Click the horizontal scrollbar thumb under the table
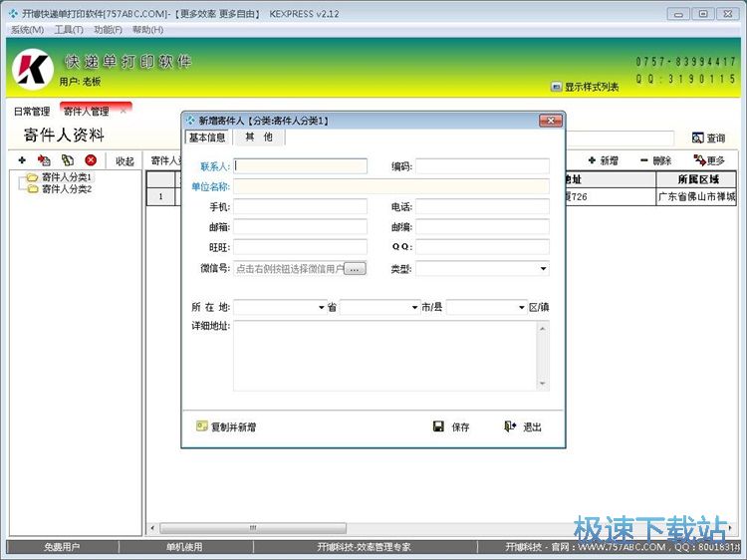The height and width of the screenshot is (560, 747). 253,528
